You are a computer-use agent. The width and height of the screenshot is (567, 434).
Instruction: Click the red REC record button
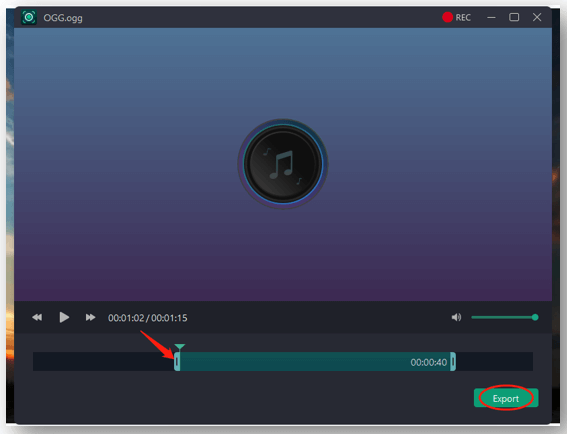click(456, 17)
